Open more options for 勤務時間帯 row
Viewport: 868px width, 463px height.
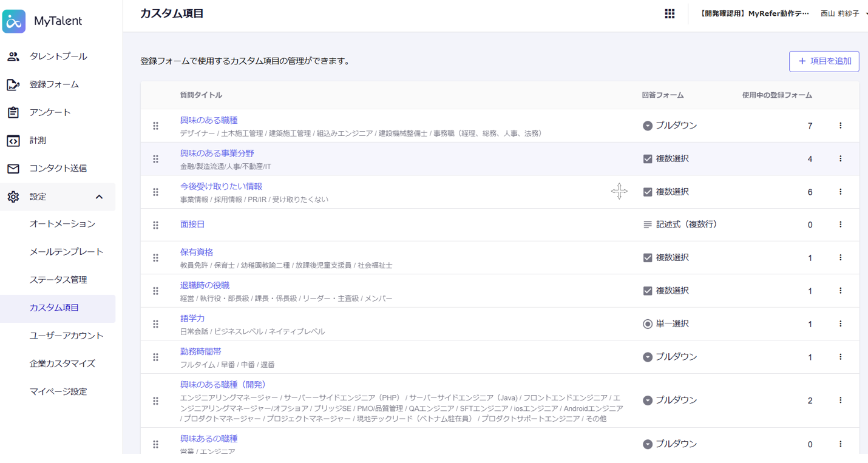pyautogui.click(x=840, y=357)
